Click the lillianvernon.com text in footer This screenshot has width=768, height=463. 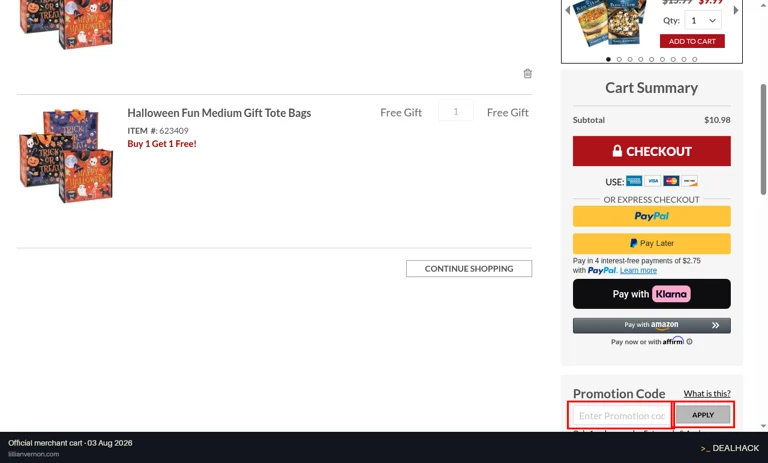(34, 454)
